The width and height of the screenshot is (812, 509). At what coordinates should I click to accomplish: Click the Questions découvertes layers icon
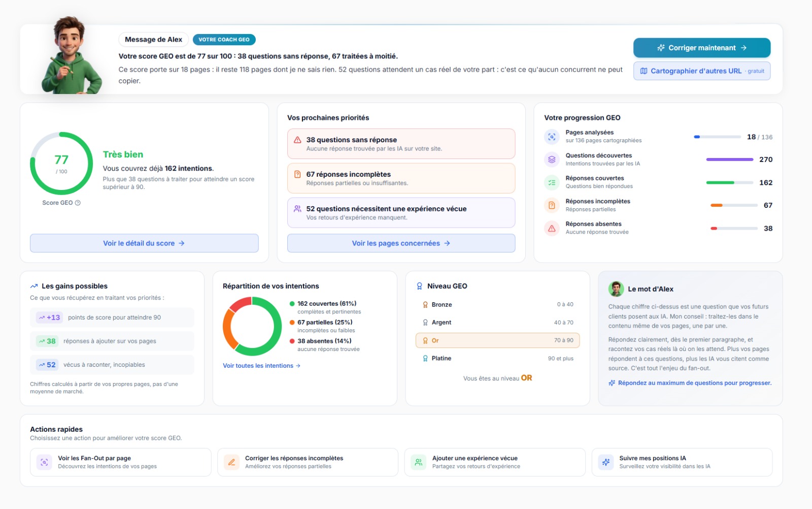tap(552, 160)
